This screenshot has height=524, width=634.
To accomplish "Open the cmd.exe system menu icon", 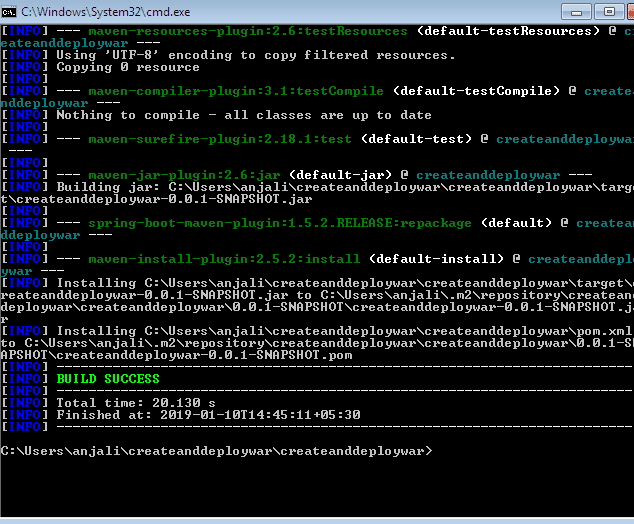I will [11, 12].
